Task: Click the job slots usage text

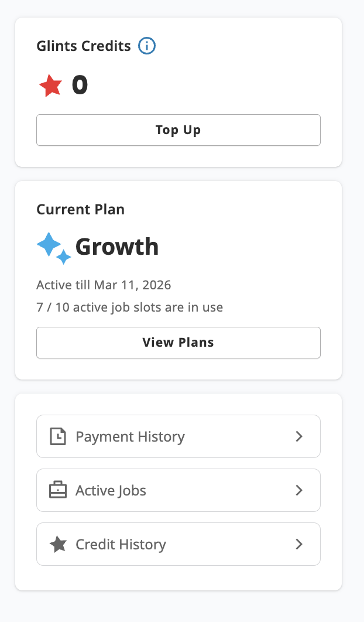Action: [129, 307]
